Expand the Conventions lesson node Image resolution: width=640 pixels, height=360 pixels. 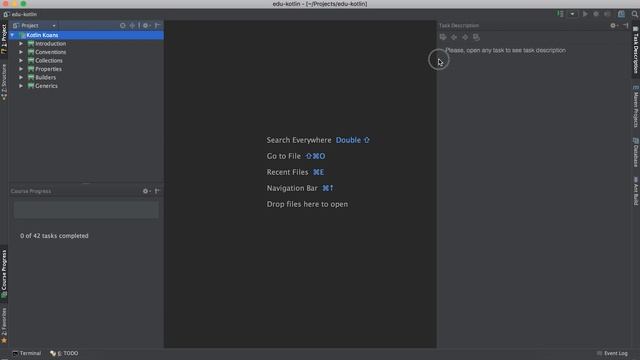click(x=21, y=52)
